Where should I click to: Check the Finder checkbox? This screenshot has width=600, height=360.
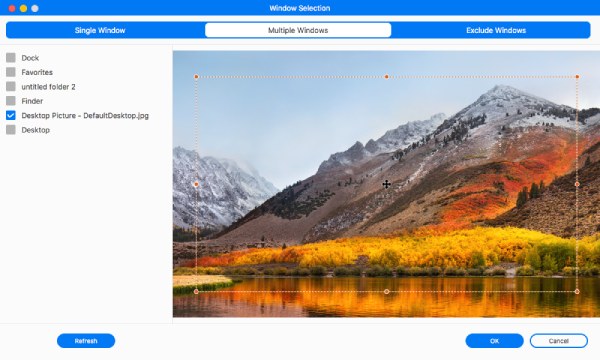(11, 101)
